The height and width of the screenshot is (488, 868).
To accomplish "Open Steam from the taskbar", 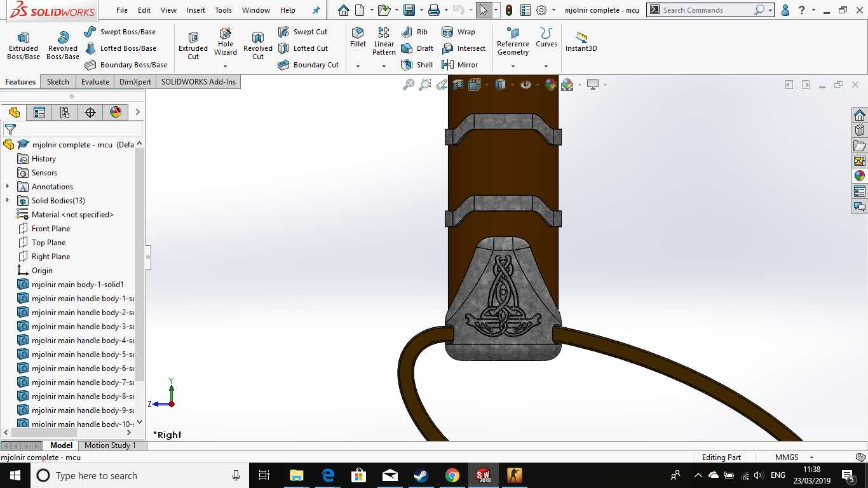I will pyautogui.click(x=421, y=475).
